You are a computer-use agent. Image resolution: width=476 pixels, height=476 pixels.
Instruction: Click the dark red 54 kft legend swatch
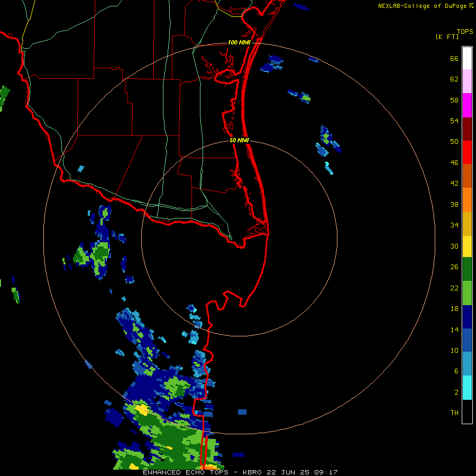(x=467, y=129)
